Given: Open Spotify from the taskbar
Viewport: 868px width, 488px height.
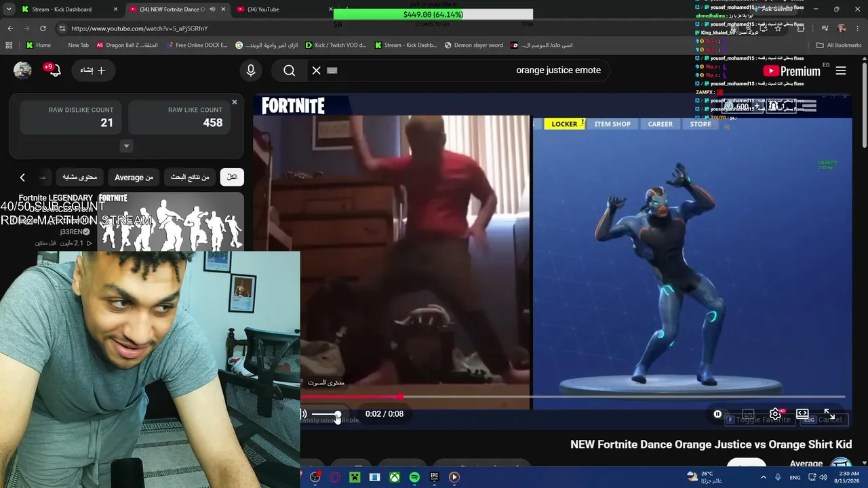Looking at the screenshot, I should (414, 477).
